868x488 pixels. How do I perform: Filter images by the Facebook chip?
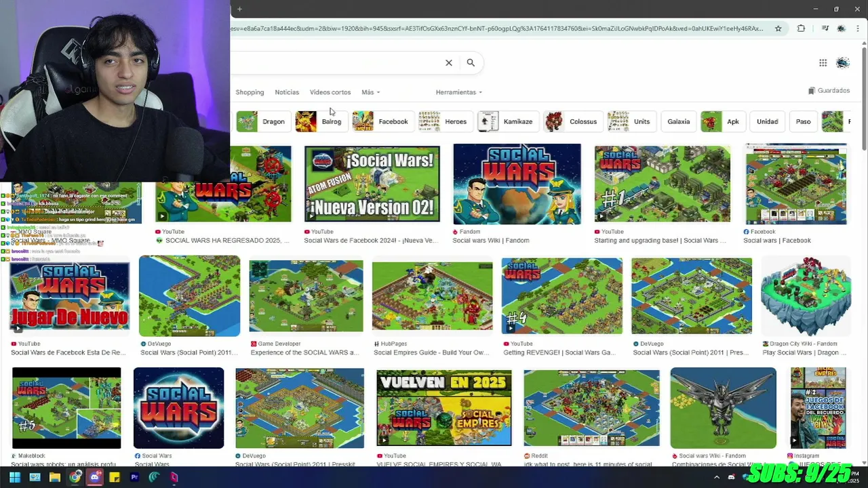click(x=382, y=121)
